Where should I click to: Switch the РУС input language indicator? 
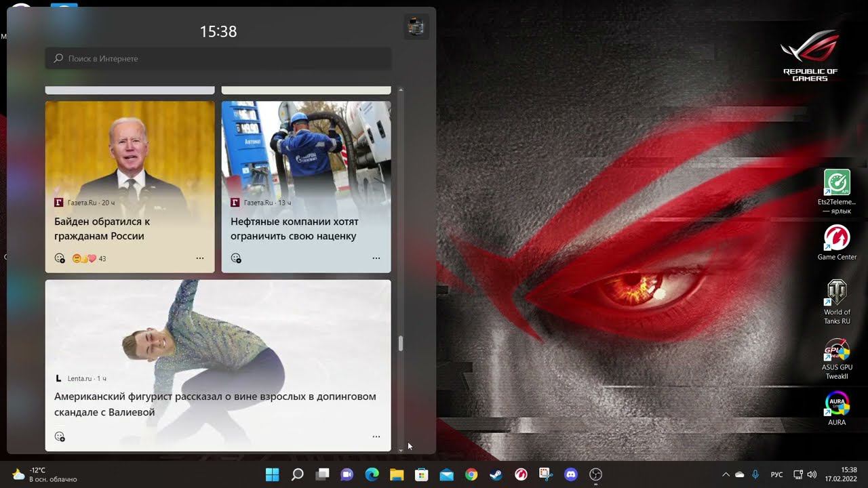(x=777, y=474)
